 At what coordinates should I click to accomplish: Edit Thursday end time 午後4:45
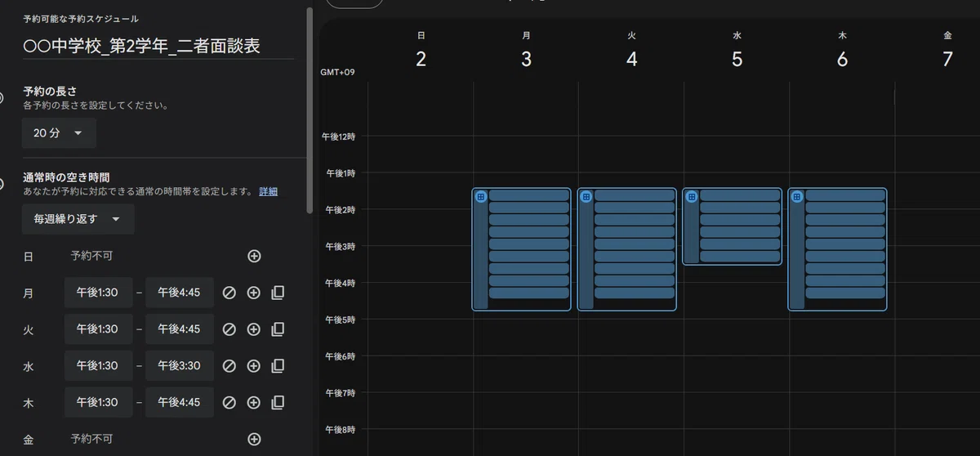point(180,402)
